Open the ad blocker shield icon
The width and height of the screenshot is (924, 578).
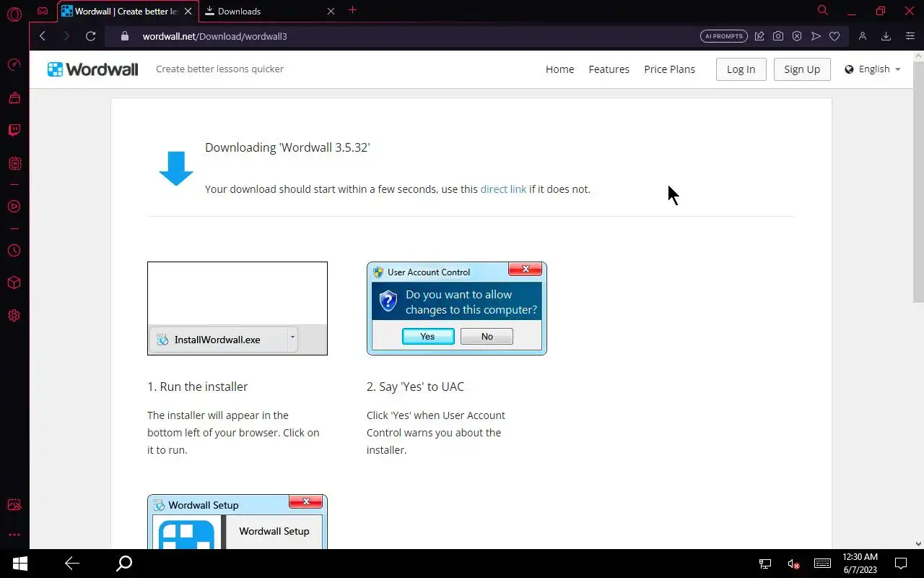pos(797,36)
